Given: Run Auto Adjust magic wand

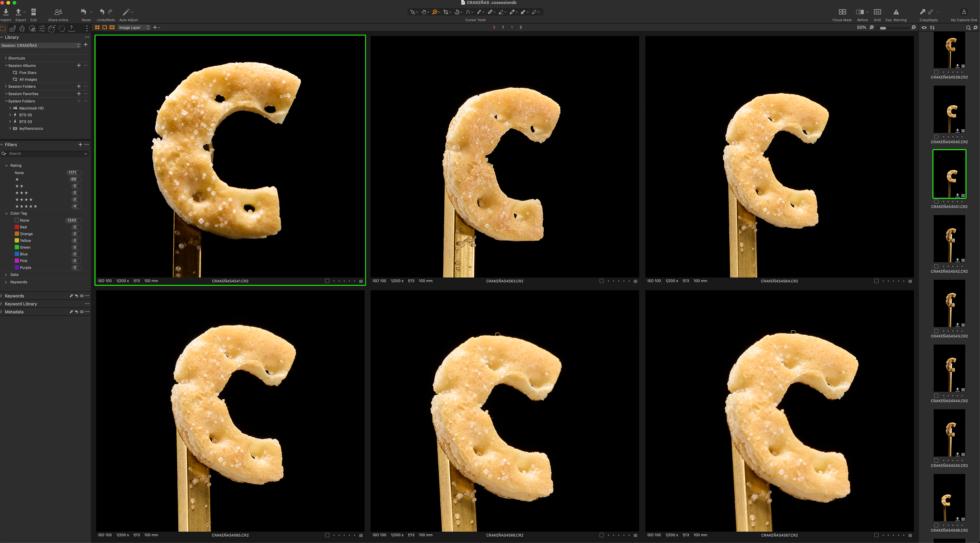Looking at the screenshot, I should coord(126,12).
